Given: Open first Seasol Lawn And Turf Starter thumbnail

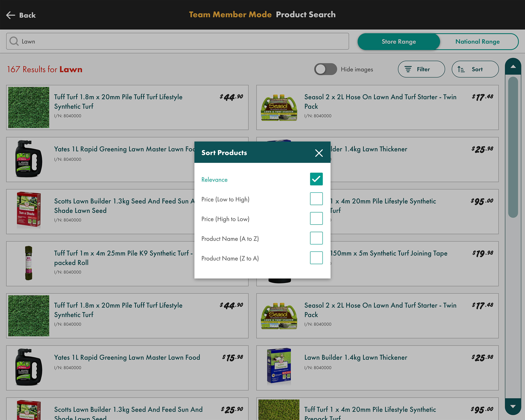Looking at the screenshot, I should pos(279,107).
